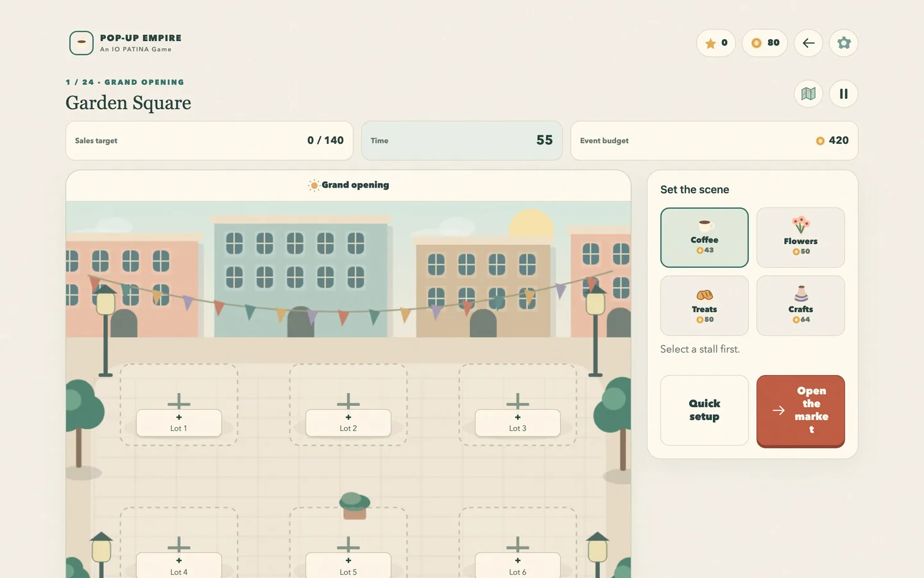This screenshot has width=924, height=578.
Task: Click Quick setup button
Action: [705, 410]
